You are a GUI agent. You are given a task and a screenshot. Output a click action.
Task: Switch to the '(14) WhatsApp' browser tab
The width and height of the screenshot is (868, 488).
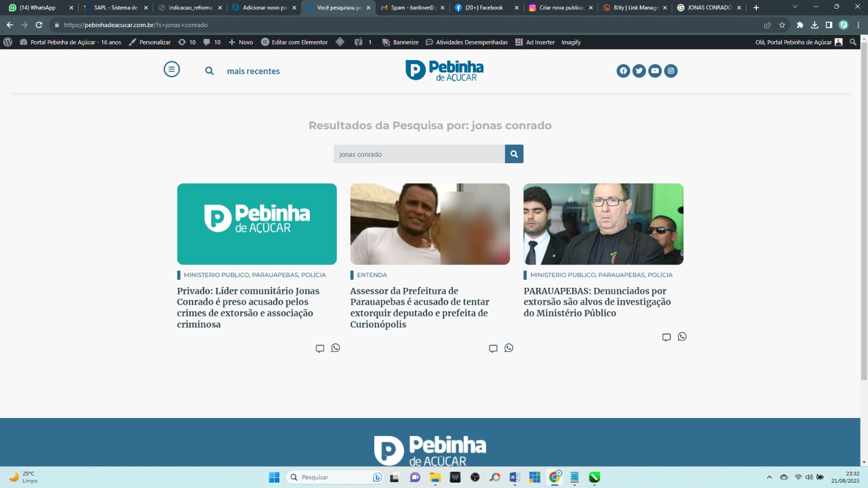click(37, 8)
